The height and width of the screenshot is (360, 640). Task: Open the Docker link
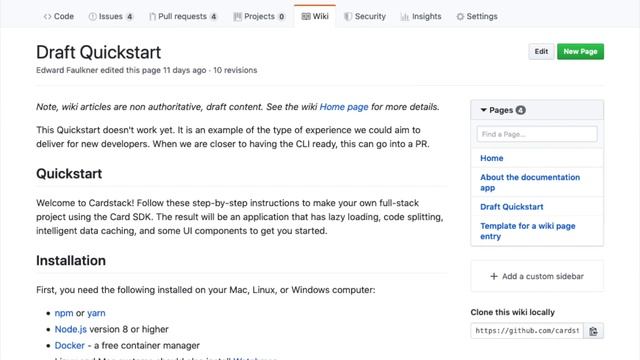(x=69, y=345)
